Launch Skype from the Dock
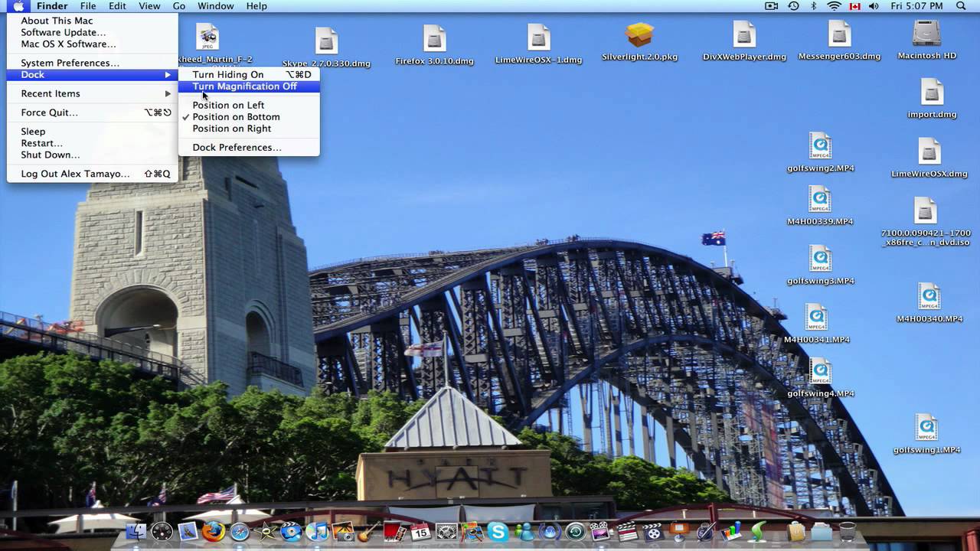 (x=498, y=531)
